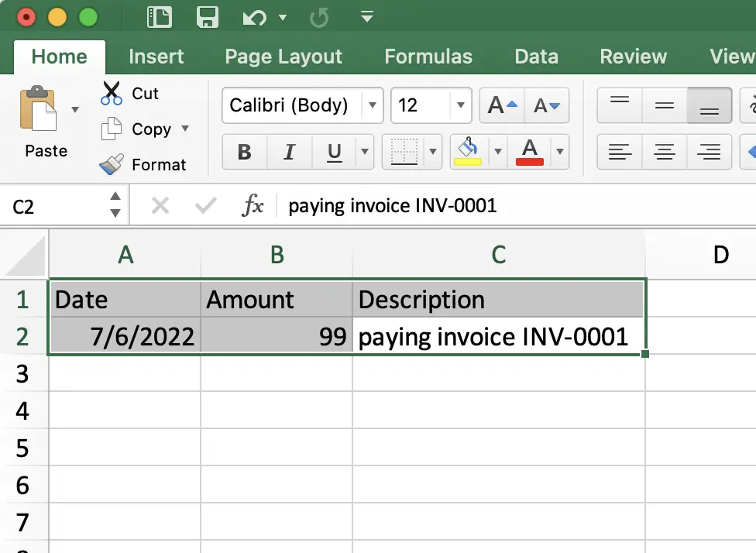This screenshot has height=553, width=756.
Task: Open the Borders dropdown arrow
Action: click(433, 152)
